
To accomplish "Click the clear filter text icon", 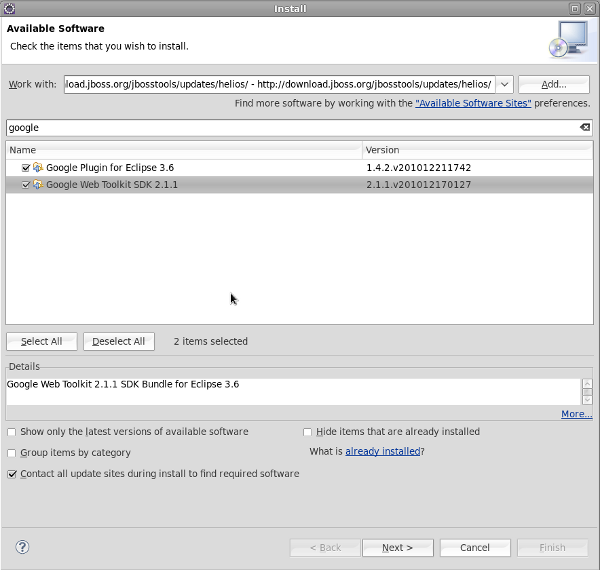I will pos(585,127).
